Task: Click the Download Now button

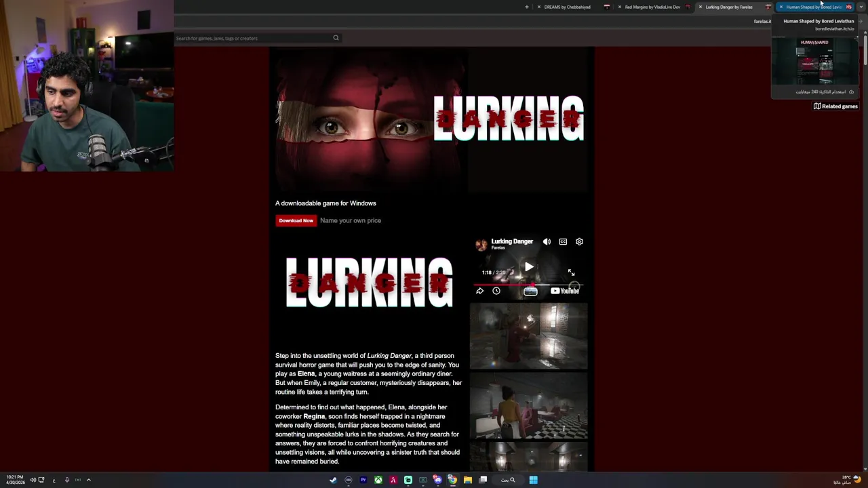Action: click(296, 220)
